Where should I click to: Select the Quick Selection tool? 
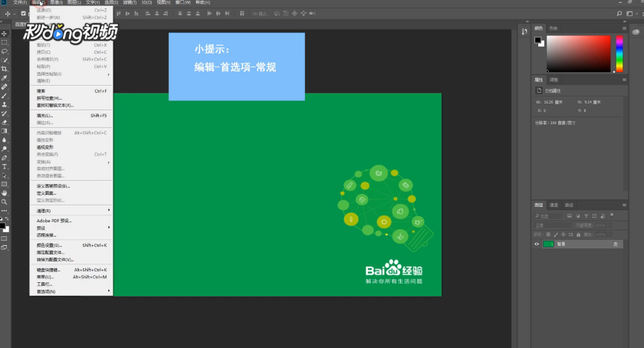click(5, 61)
